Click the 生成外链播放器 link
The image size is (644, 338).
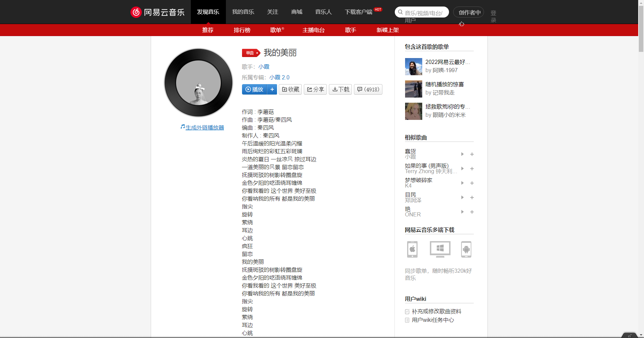[x=204, y=127]
